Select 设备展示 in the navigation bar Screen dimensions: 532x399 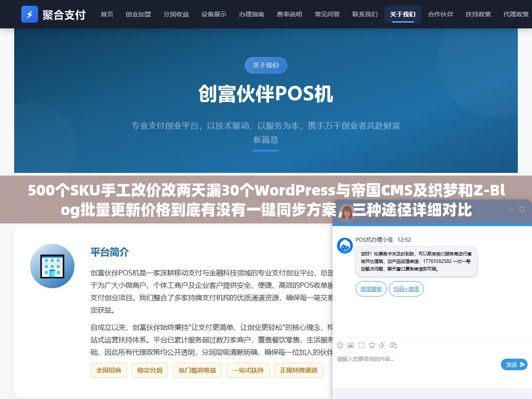(x=214, y=14)
